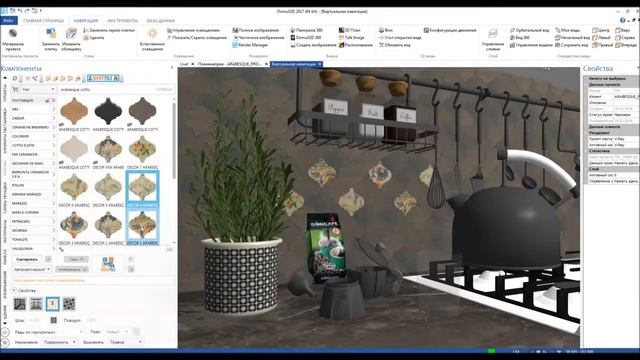
Task: Select the terracotta ARABESQUE COTTO tile thumbnail
Action: tap(74, 111)
